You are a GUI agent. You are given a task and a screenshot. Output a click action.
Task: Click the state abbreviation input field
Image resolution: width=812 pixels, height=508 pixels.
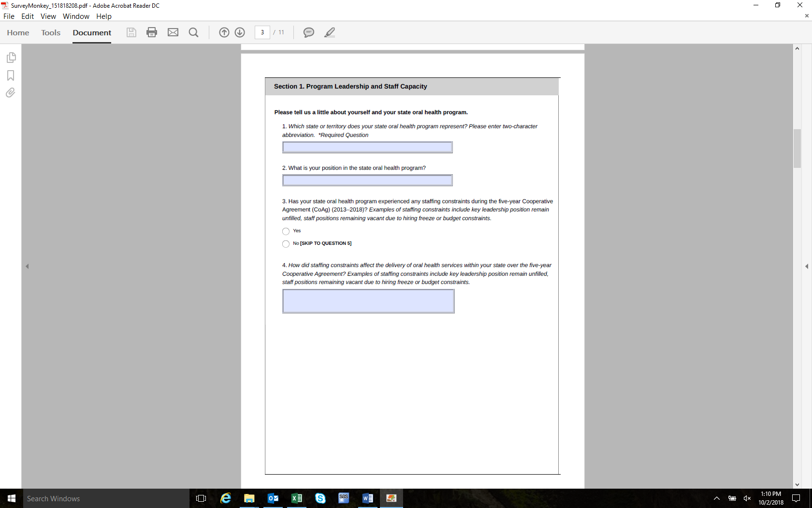[x=368, y=147]
